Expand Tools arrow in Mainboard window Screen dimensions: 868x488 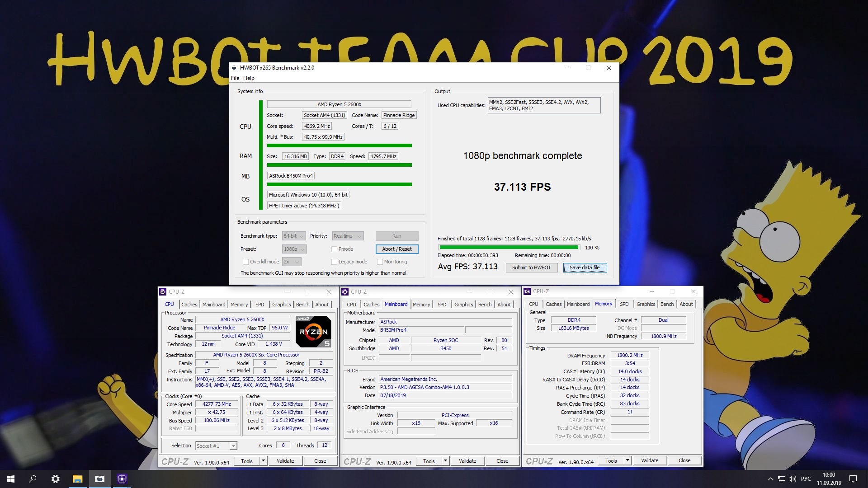[445, 461]
